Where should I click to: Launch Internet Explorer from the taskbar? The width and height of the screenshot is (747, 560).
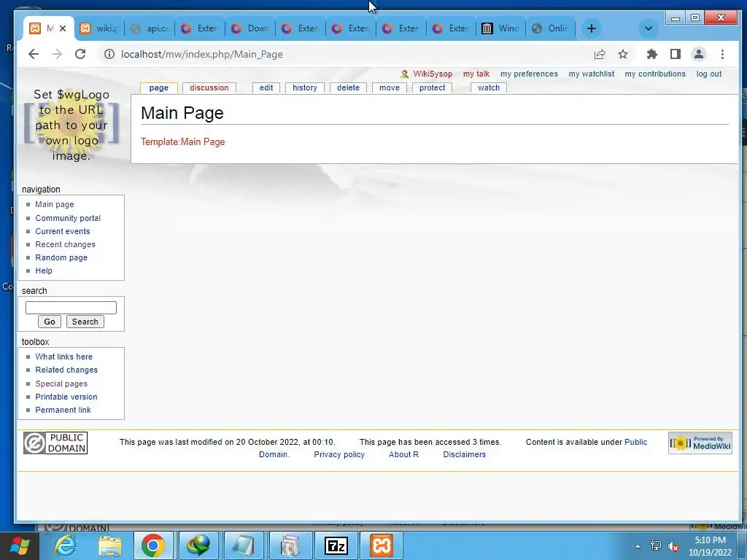pos(65,545)
